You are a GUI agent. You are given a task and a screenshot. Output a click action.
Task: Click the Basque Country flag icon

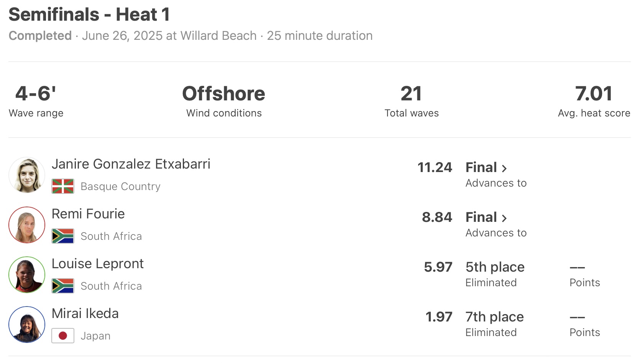(63, 187)
